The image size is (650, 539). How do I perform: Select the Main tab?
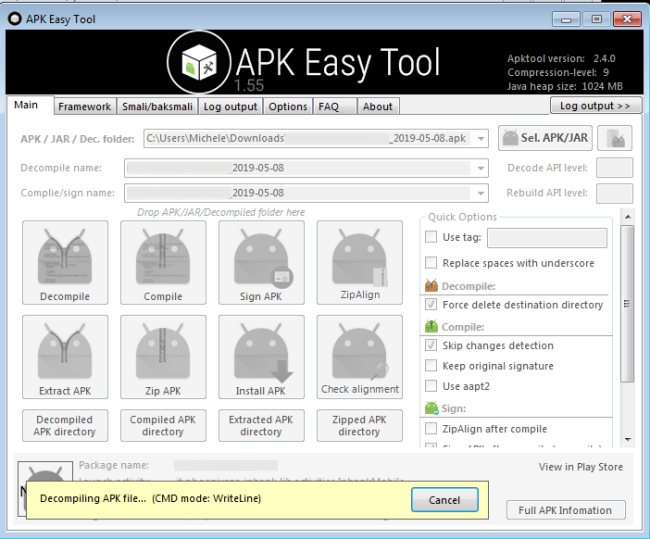coord(29,105)
